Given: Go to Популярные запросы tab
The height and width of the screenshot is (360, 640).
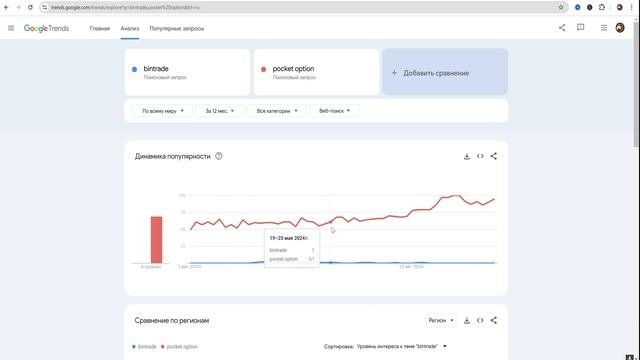Looking at the screenshot, I should [177, 29].
